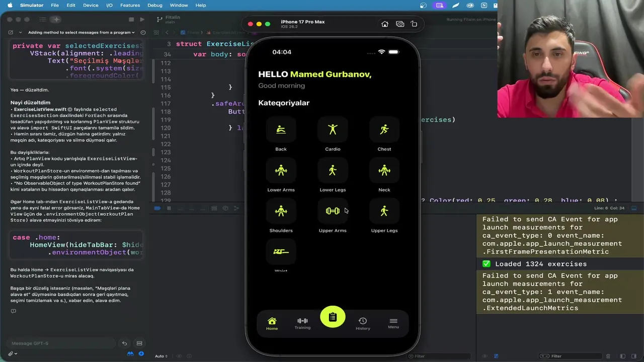Viewport: 644px width, 362px height.
Task: Open the Features menu
Action: (x=130, y=5)
